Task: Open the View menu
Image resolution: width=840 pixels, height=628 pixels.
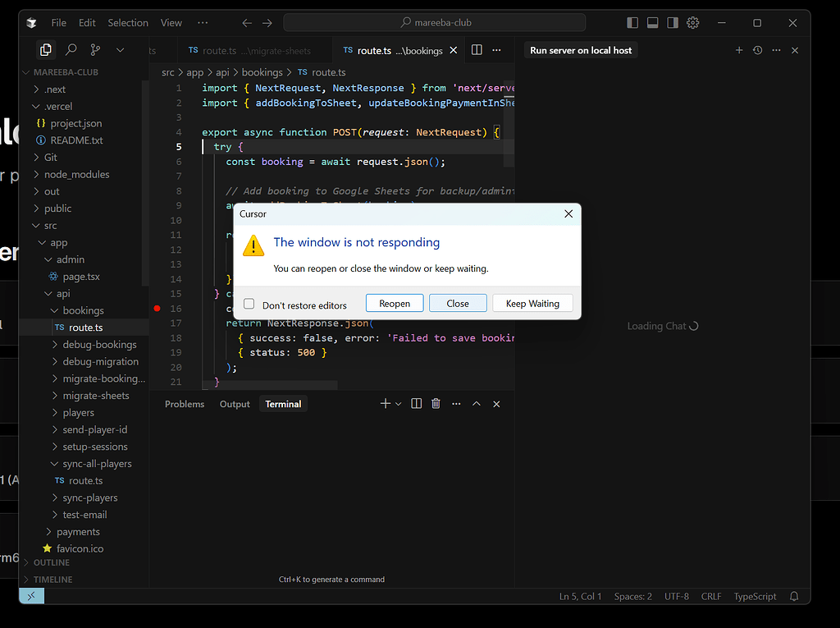Action: pyautogui.click(x=171, y=22)
